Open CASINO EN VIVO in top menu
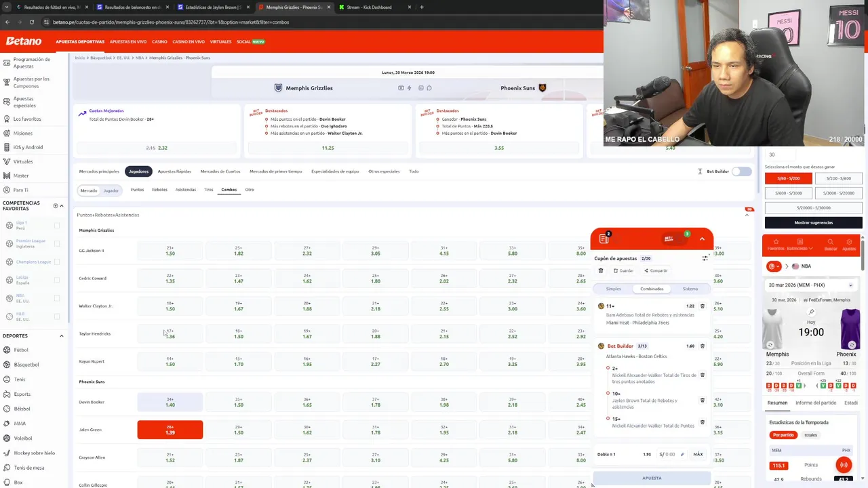The height and width of the screenshot is (488, 868). [189, 42]
